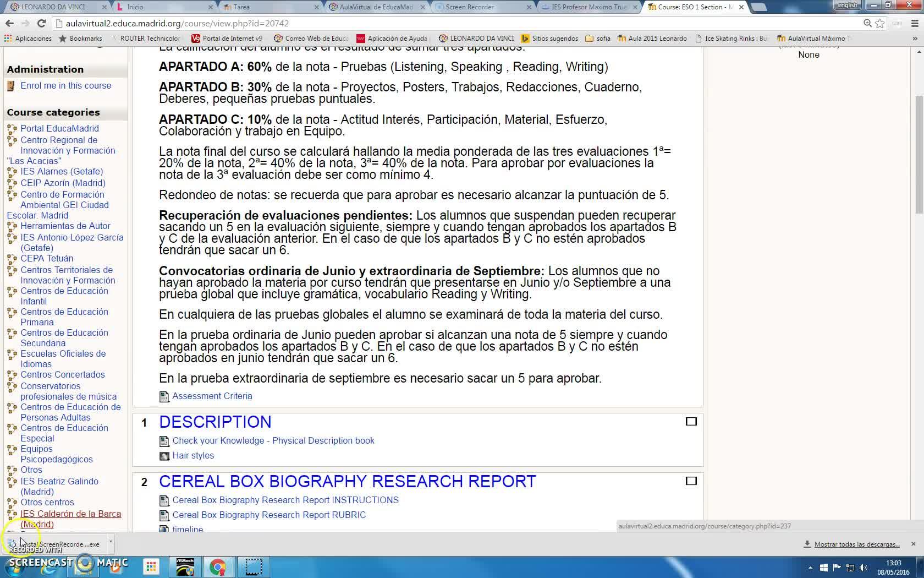924x578 pixels.
Task: Toggle the Cereal Box section highlight box
Action: [691, 481]
